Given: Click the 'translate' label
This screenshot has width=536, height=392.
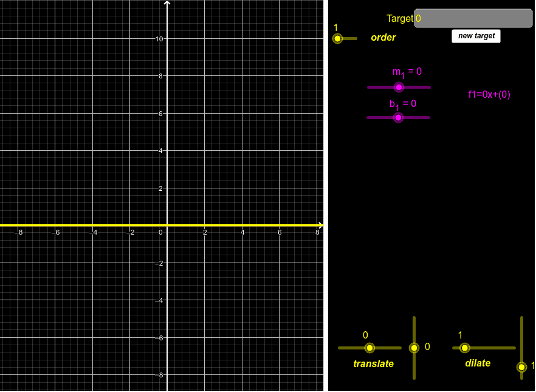Looking at the screenshot, I should pos(373,363).
